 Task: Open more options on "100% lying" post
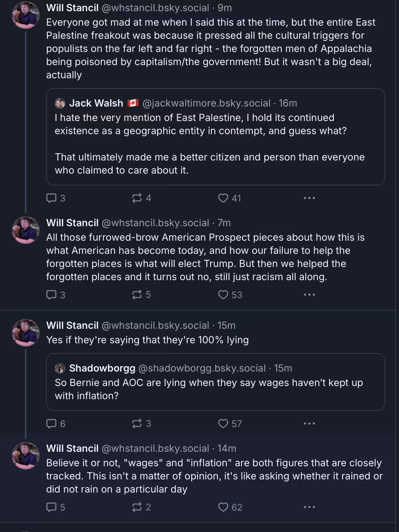(309, 423)
